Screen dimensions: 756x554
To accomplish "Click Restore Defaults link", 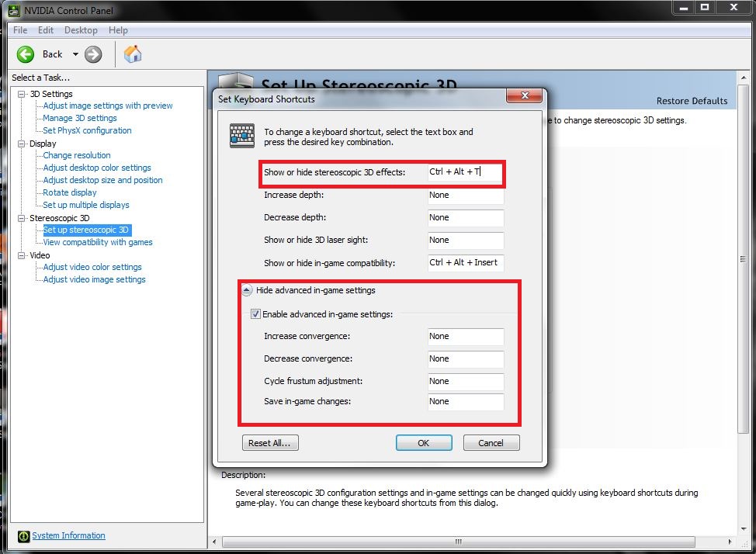I will click(x=692, y=101).
